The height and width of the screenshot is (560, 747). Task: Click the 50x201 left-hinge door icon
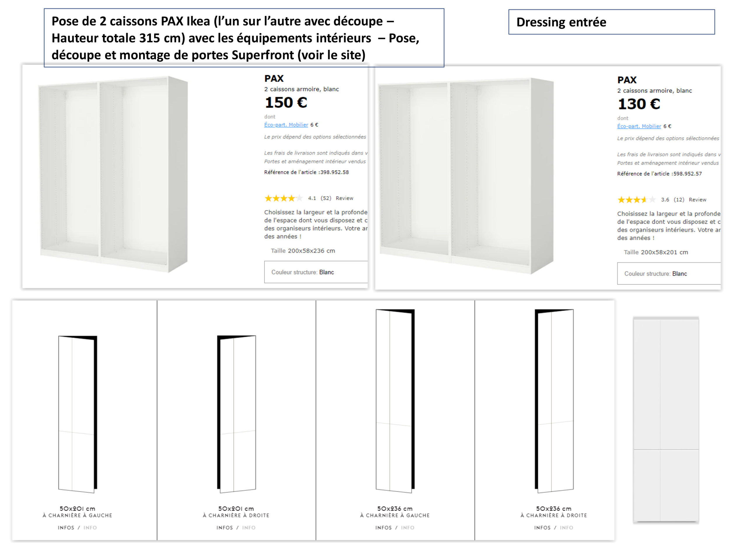(78, 414)
